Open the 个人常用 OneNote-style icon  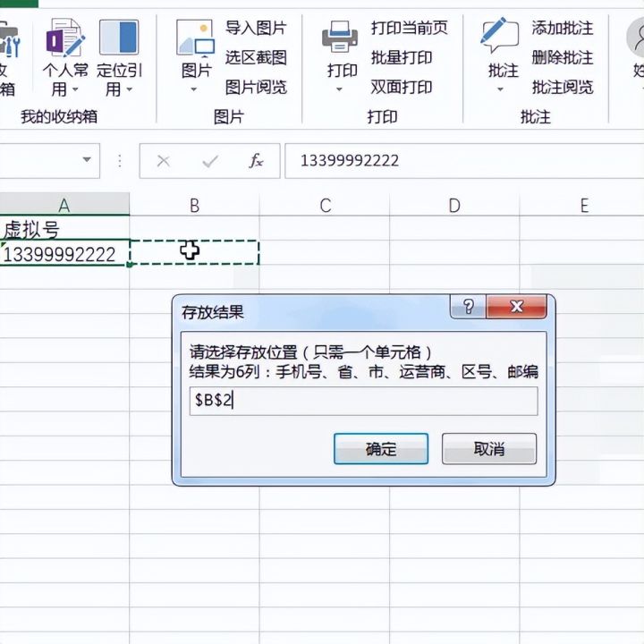[65, 38]
